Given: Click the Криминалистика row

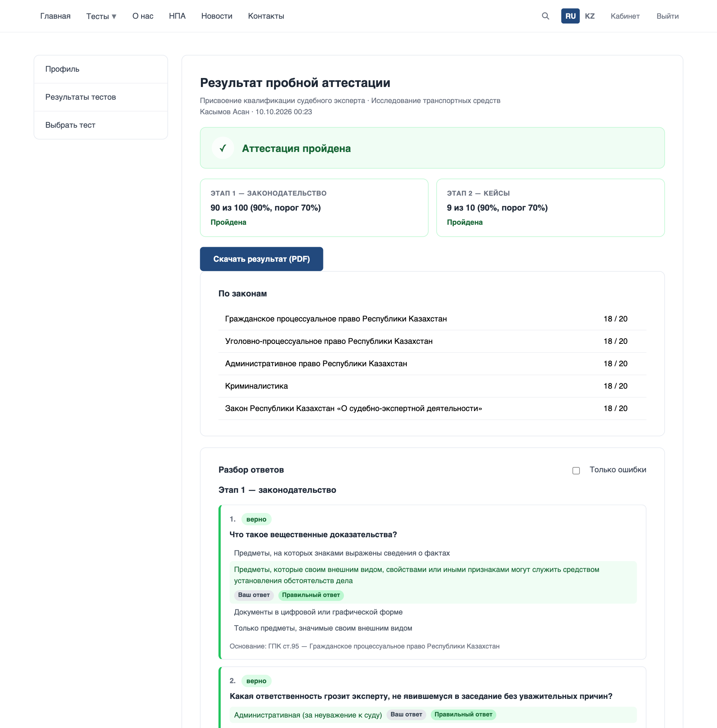Looking at the screenshot, I should point(432,386).
